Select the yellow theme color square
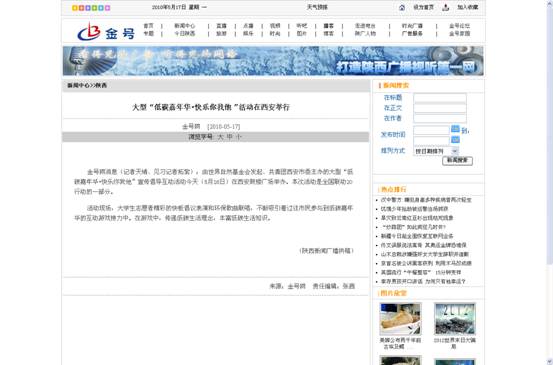The width and height of the screenshot is (553, 365). pyautogui.click(x=75, y=8)
